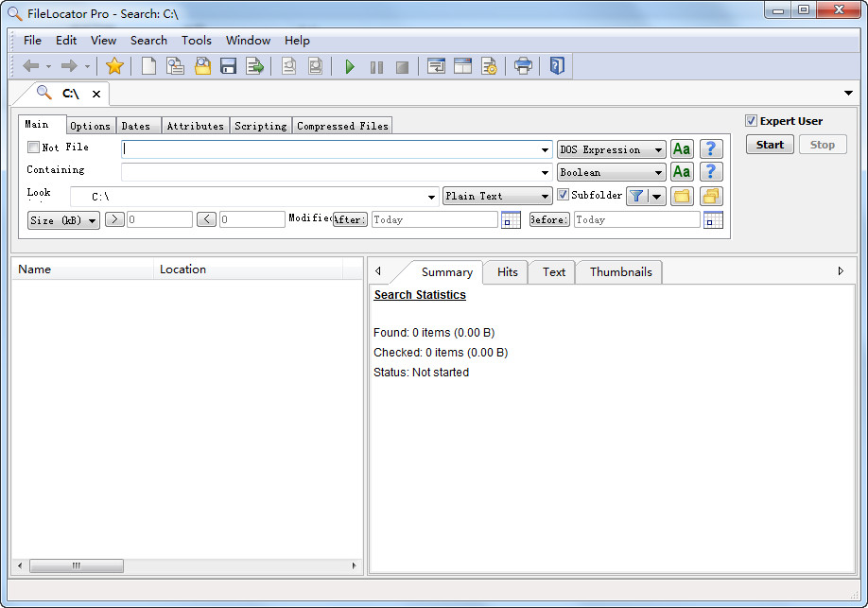The image size is (868, 608).
Task: Switch to the Options tab
Action: 90,126
